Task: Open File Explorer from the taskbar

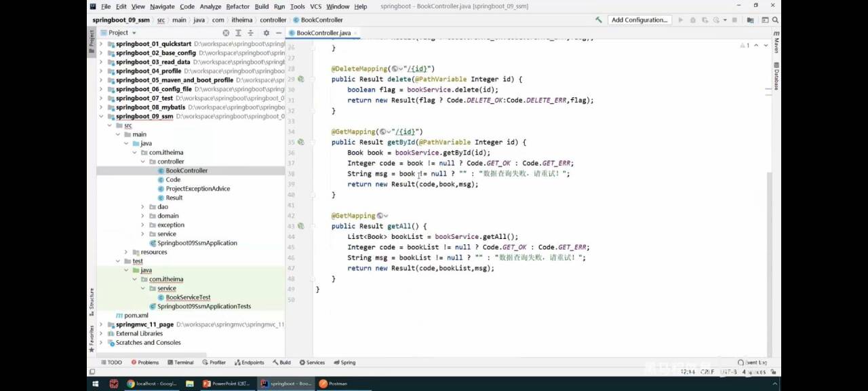Action: pyautogui.click(x=190, y=384)
